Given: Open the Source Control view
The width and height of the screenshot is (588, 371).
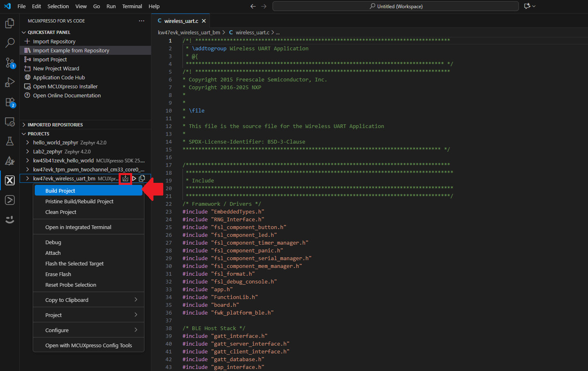Looking at the screenshot, I should click(9, 63).
